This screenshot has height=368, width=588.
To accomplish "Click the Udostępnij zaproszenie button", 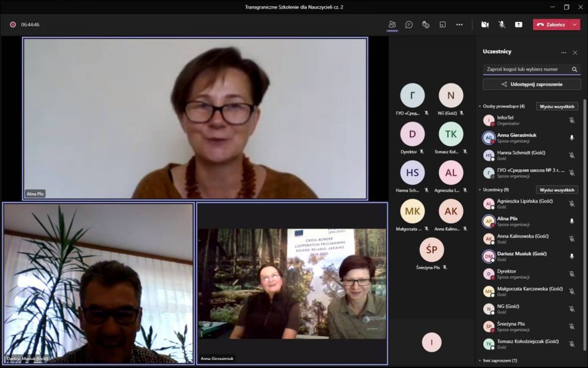I will (531, 84).
